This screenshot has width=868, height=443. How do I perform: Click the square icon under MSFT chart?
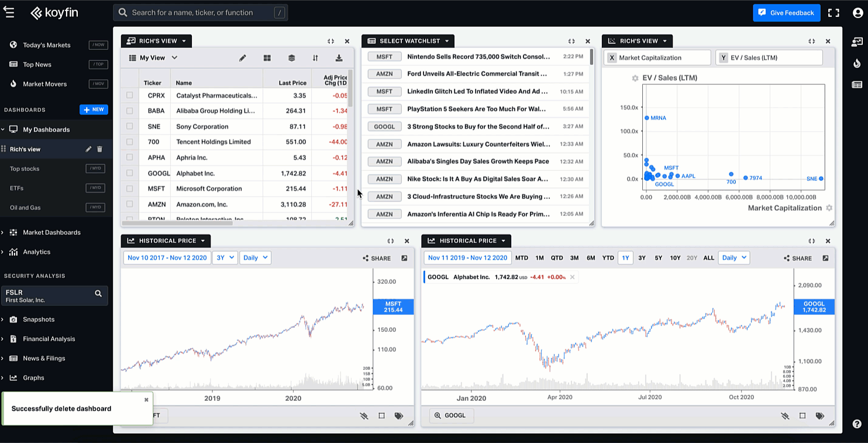tap(381, 416)
